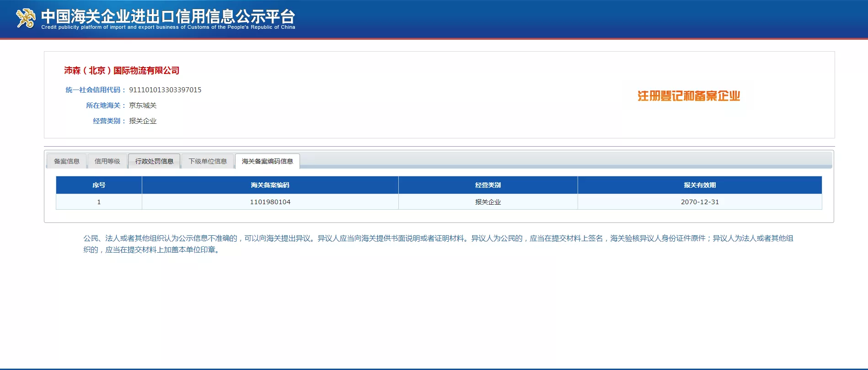868x370 pixels.
Task: Click 报关企业 cell in the table row
Action: (488, 202)
